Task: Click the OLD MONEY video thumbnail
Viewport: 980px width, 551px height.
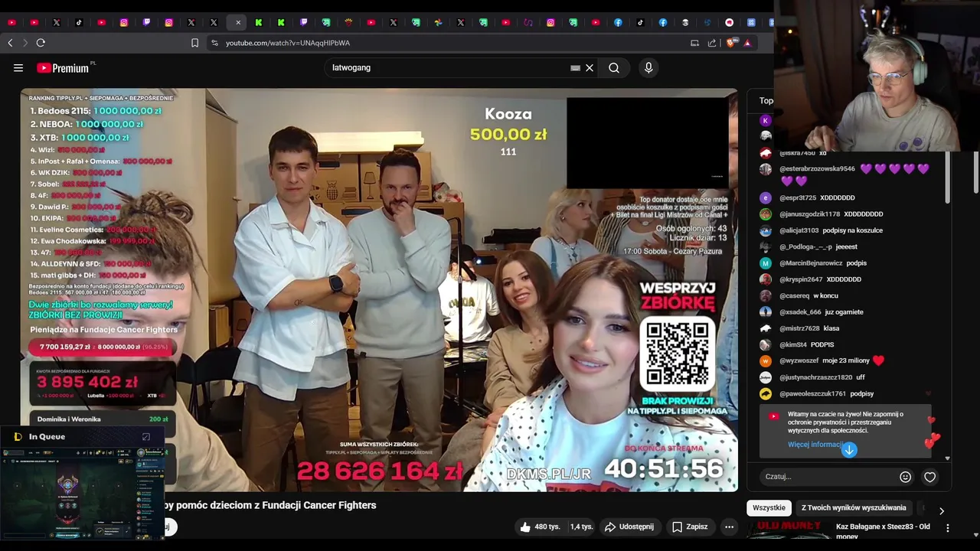Action: pos(788,530)
